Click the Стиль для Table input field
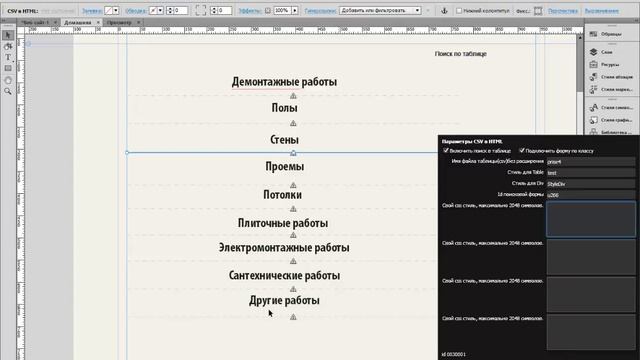Viewport: 640px width, 360px height. click(x=591, y=173)
